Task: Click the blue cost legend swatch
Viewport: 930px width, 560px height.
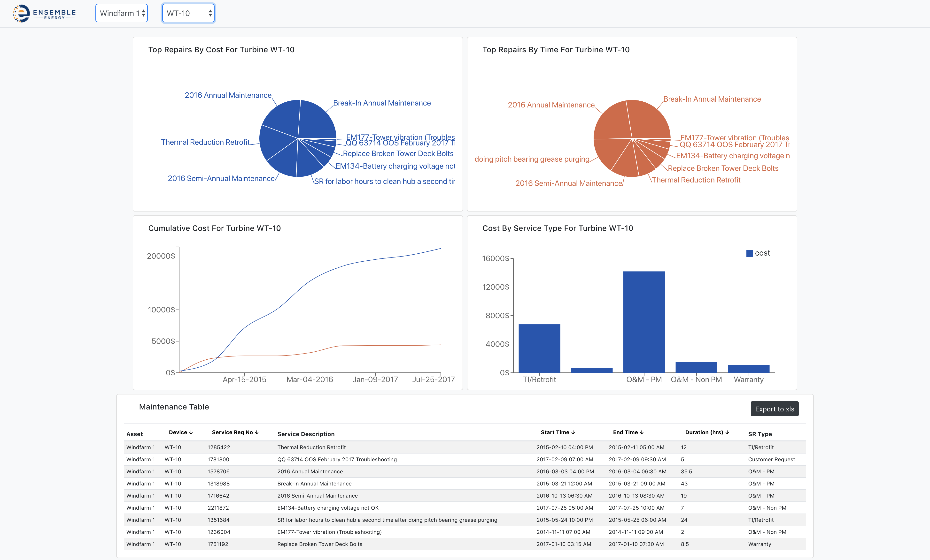Action: coord(750,253)
